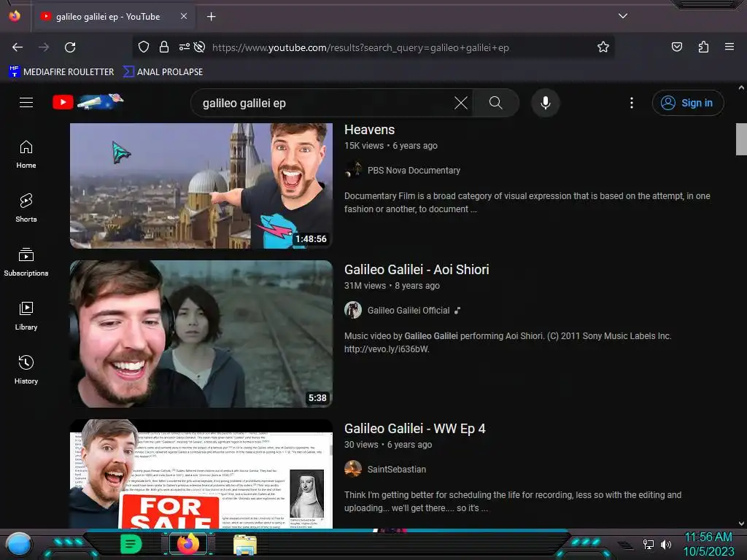Screen dimensions: 747x560
Task: Click the network tray icon
Action: point(649,544)
